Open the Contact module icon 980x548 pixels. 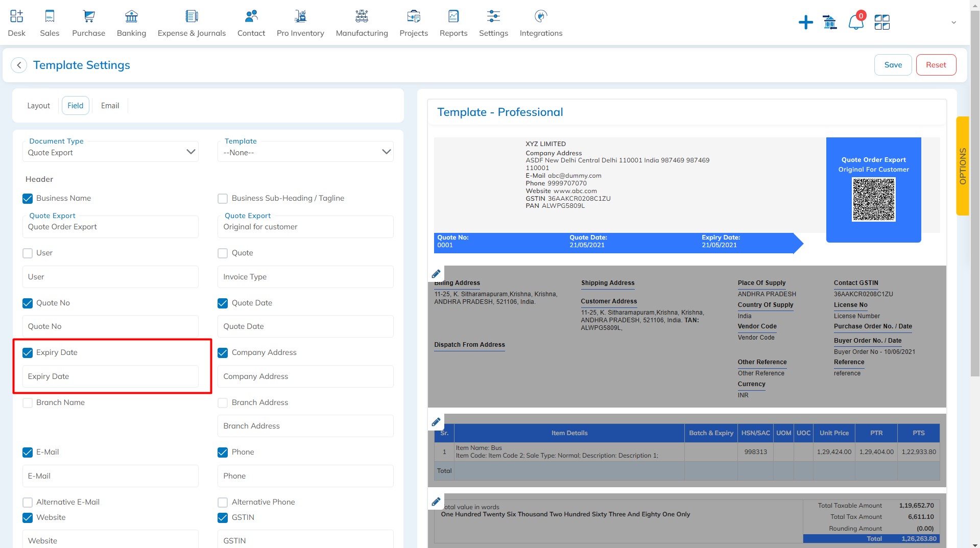tap(251, 16)
